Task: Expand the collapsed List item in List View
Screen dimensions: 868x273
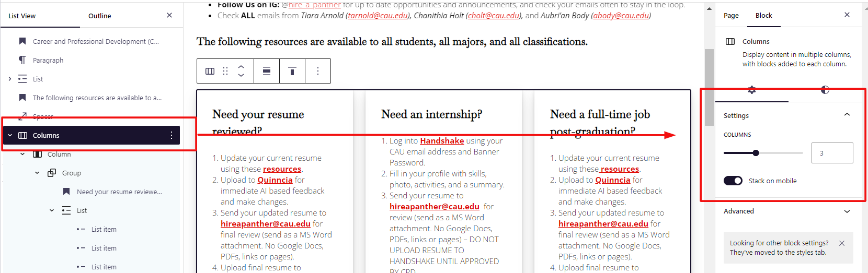Action: [x=10, y=79]
